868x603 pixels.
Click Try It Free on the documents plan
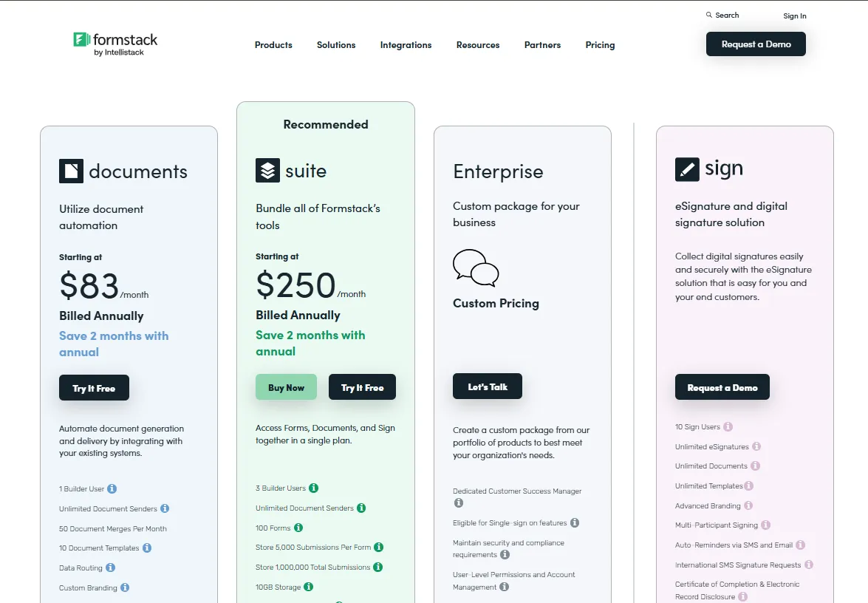point(94,387)
